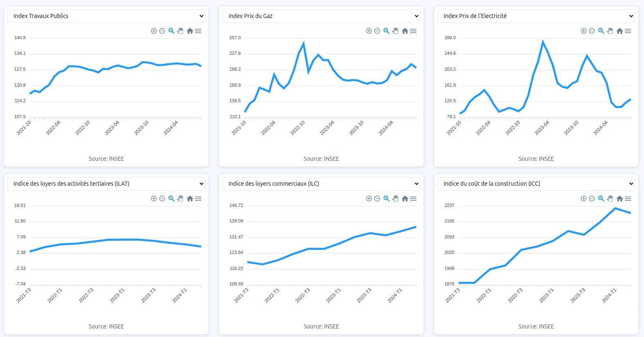Open the ICC construction cost dropdown

[x=536, y=184]
